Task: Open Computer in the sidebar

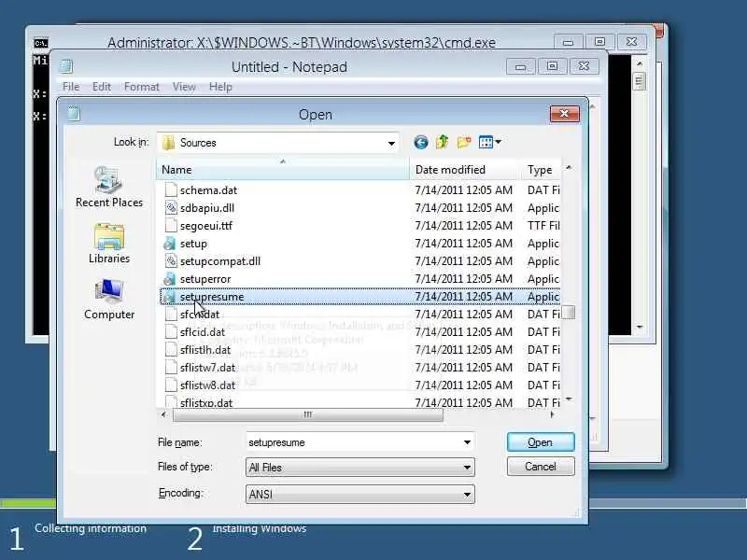Action: click(109, 299)
